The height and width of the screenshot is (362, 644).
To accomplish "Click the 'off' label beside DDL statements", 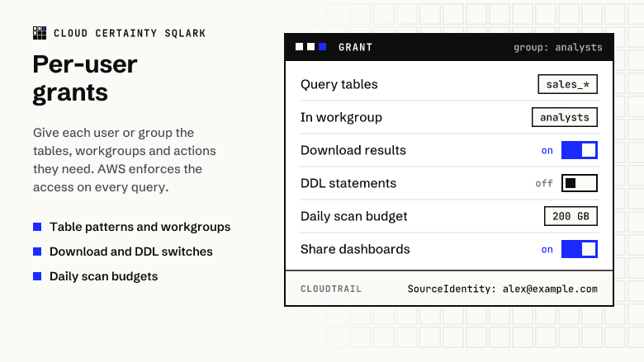I will 544,184.
